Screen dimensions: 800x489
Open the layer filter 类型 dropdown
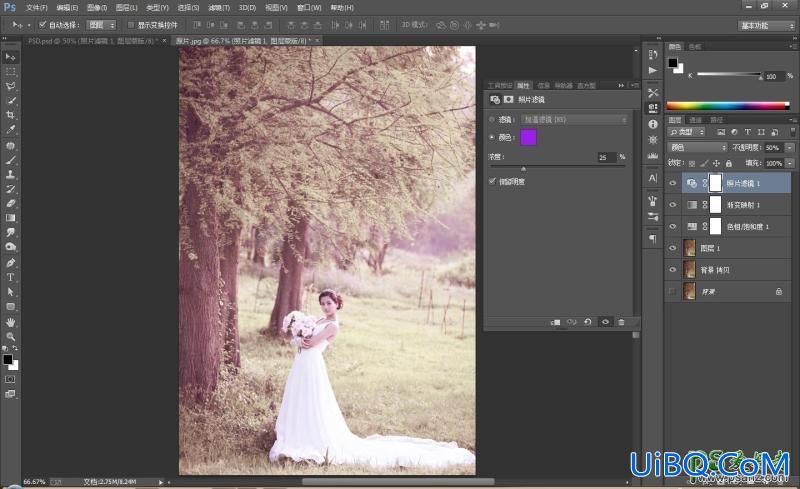687,132
